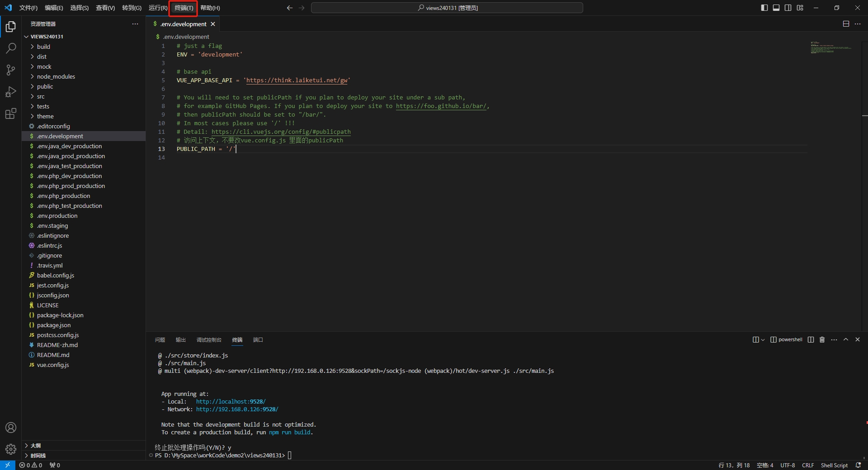This screenshot has width=868, height=470.
Task: Change the CRLF end of line sequence
Action: (x=808, y=465)
